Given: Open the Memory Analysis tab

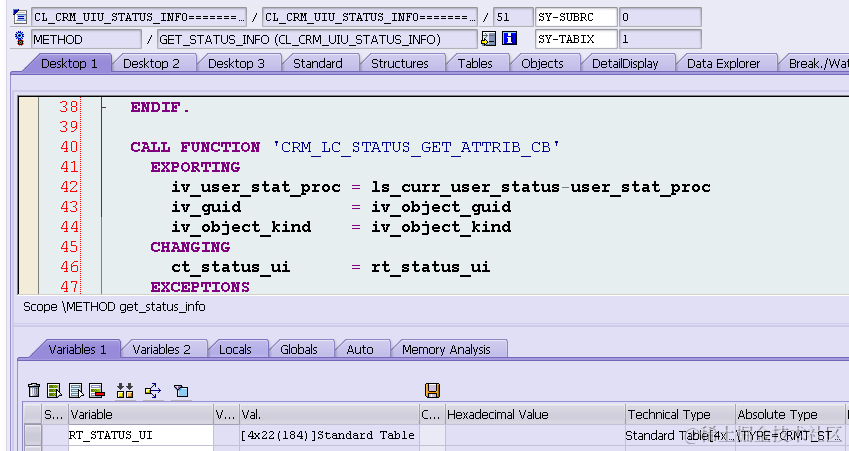Looking at the screenshot, I should coord(446,349).
